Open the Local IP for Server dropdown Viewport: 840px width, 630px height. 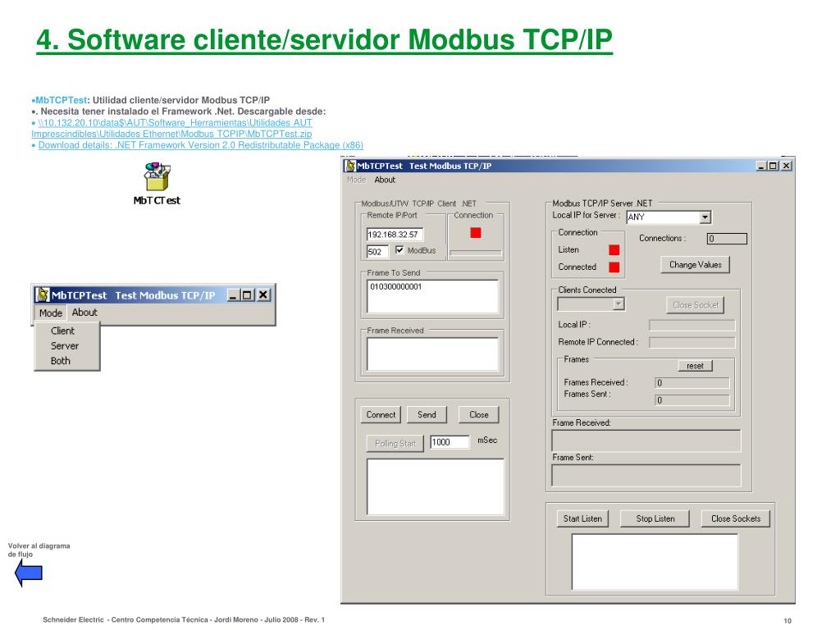pyautogui.click(x=705, y=217)
